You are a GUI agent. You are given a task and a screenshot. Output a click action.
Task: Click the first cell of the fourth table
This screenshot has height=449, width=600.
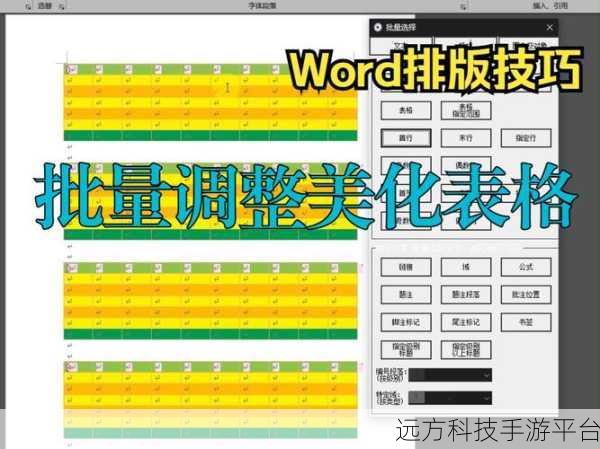(78, 367)
